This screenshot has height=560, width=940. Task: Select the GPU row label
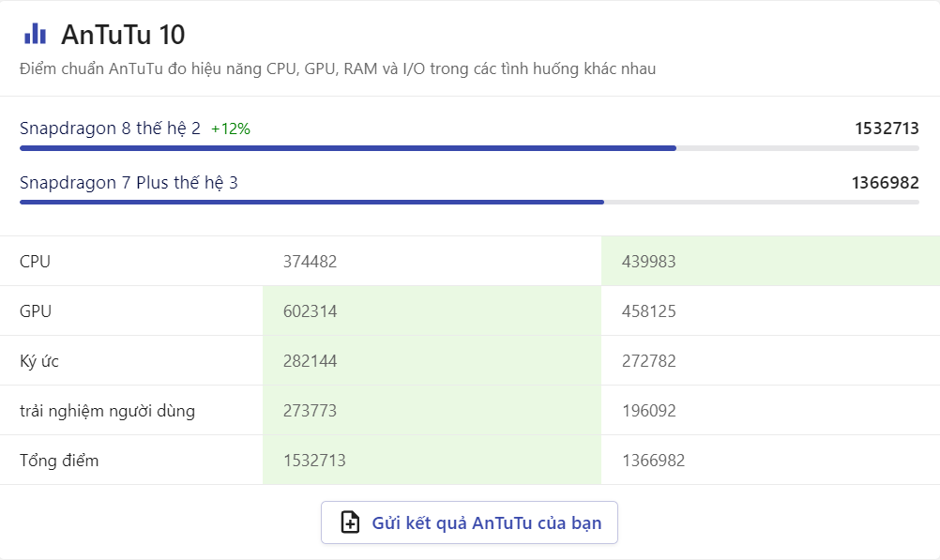point(36,311)
